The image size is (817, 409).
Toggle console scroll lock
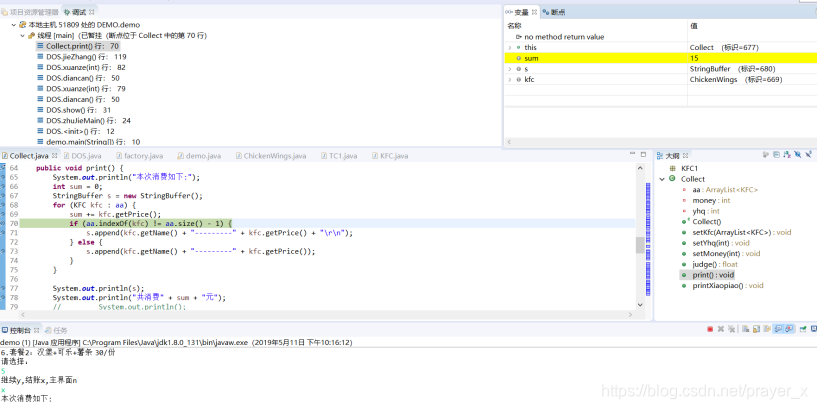pyautogui.click(x=756, y=329)
